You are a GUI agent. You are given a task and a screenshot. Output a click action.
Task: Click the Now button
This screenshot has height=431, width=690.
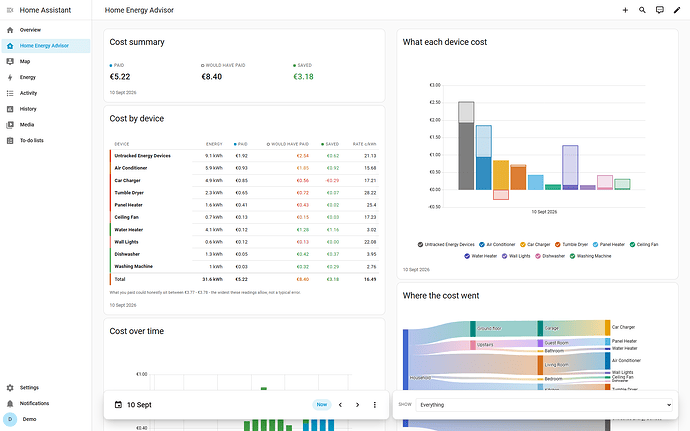[322, 405]
